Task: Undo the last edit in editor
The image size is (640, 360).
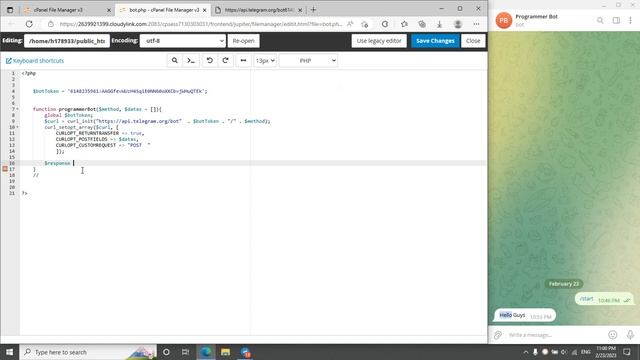Action: pyautogui.click(x=210, y=60)
